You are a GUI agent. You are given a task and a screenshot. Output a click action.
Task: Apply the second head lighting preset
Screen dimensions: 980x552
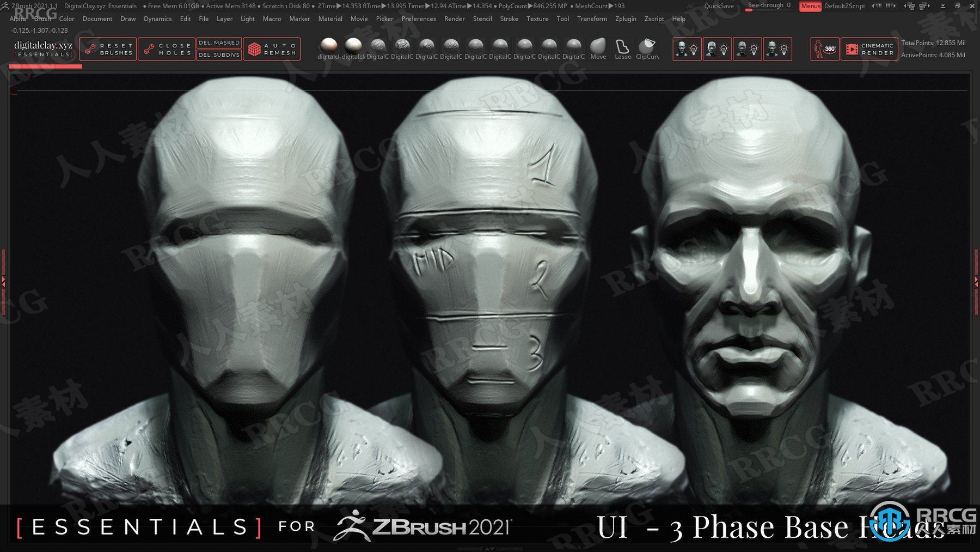pyautogui.click(x=717, y=49)
